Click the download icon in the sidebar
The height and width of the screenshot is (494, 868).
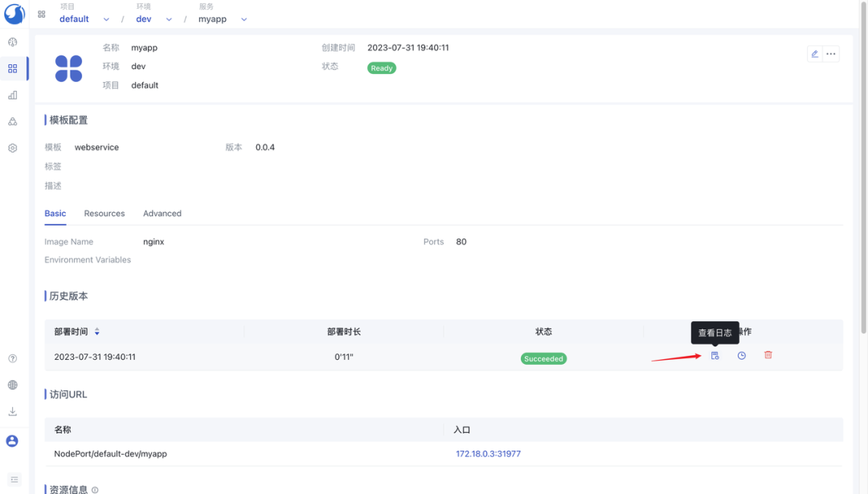(12, 411)
